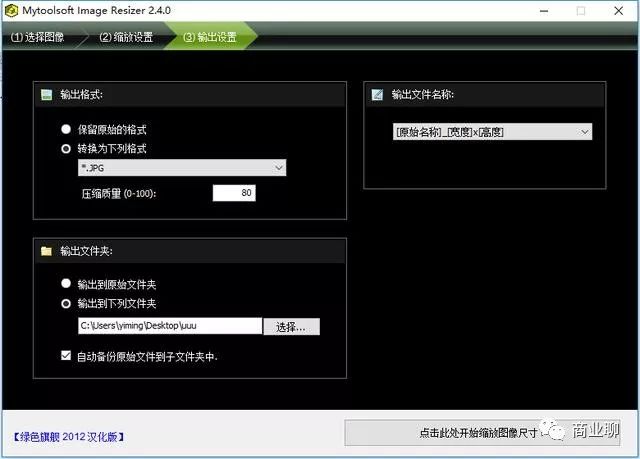Minimize the Image Resizer window
Image resolution: width=640 pixels, height=459 pixels.
(x=544, y=11)
